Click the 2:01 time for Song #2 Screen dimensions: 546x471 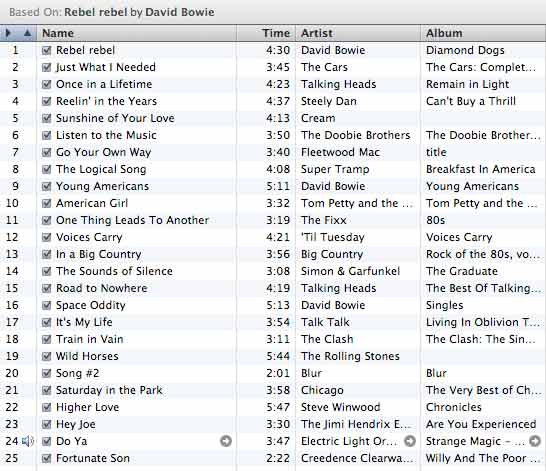coord(278,373)
